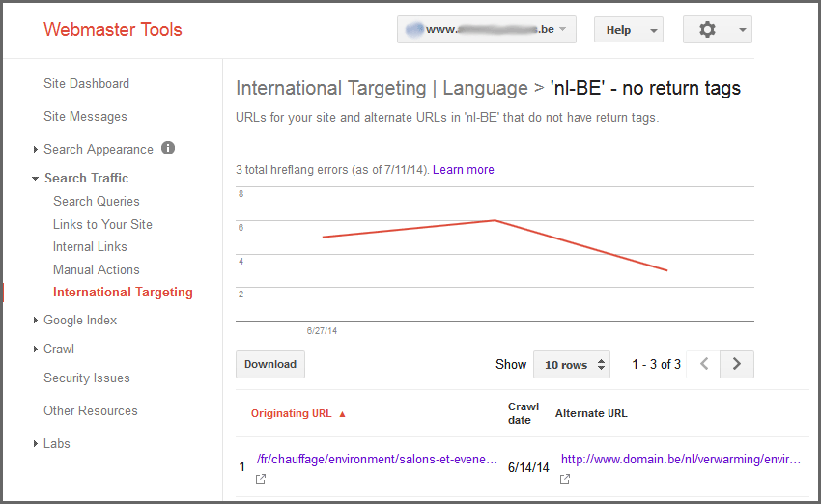Viewport: 821px width, 504px height.
Task: Sort by Originating URL column header
Action: coord(291,413)
